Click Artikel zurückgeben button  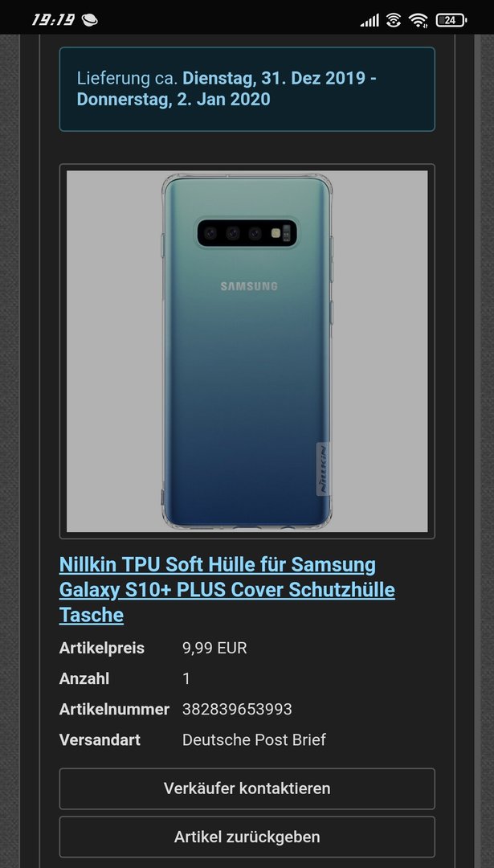point(247,837)
